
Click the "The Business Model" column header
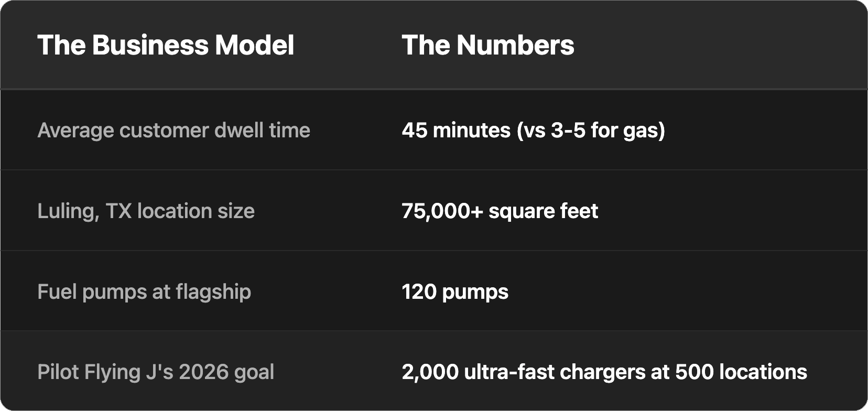[166, 45]
